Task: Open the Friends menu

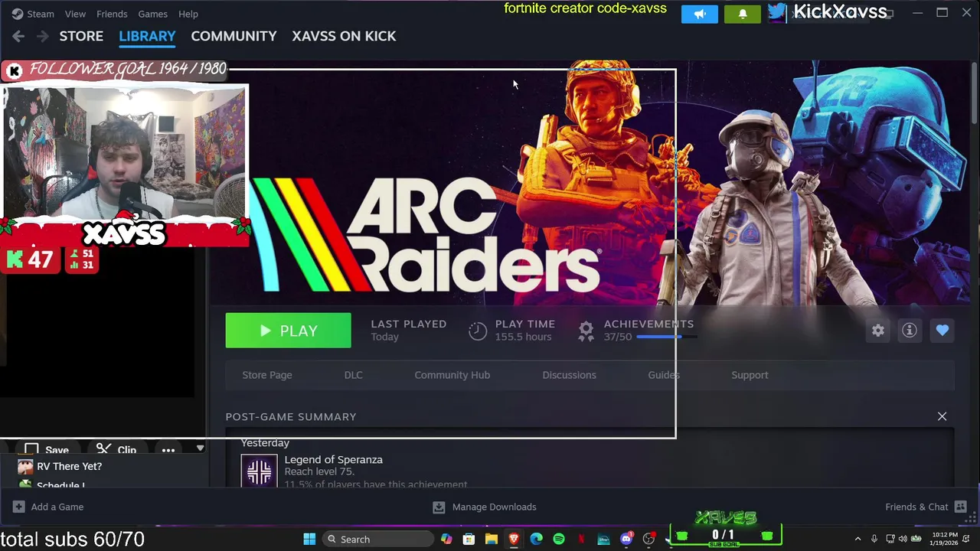Action: point(112,14)
